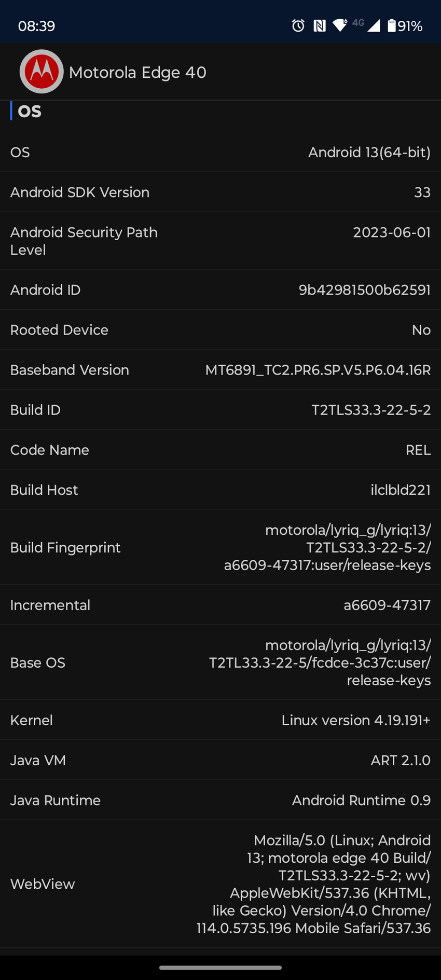Viewport: 441px width, 980px height.
Task: Tap the Wi-Fi status icon
Action: [x=340, y=25]
